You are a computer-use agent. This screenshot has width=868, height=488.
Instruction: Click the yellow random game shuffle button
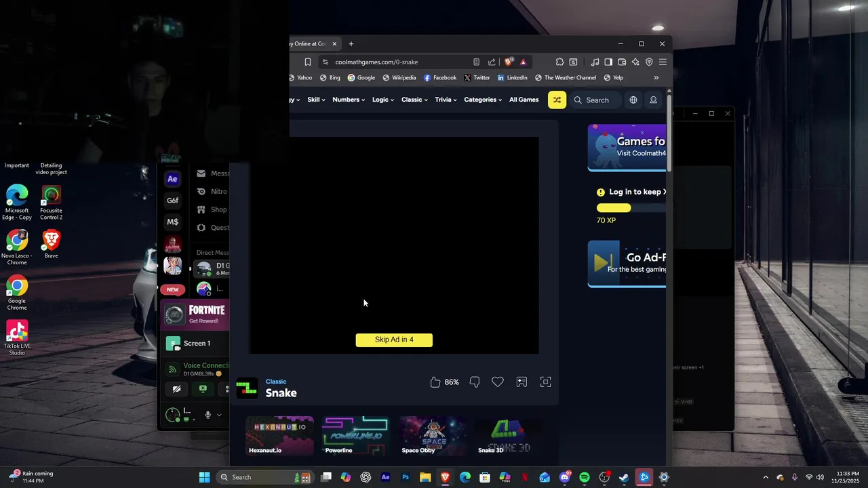coord(557,100)
